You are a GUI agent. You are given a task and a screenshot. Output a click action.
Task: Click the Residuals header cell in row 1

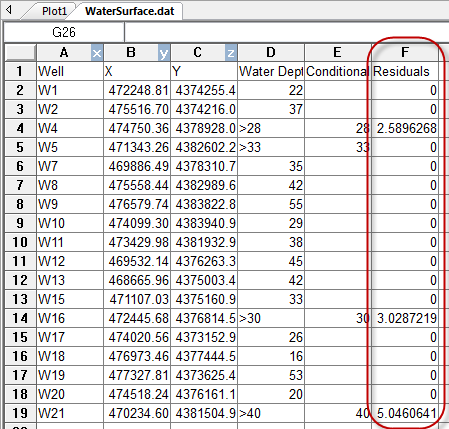coord(405,71)
